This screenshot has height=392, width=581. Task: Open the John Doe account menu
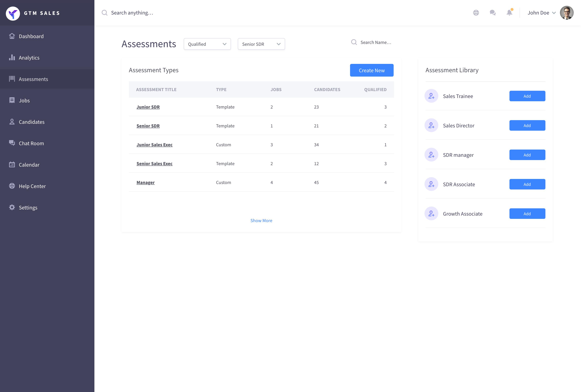(541, 13)
